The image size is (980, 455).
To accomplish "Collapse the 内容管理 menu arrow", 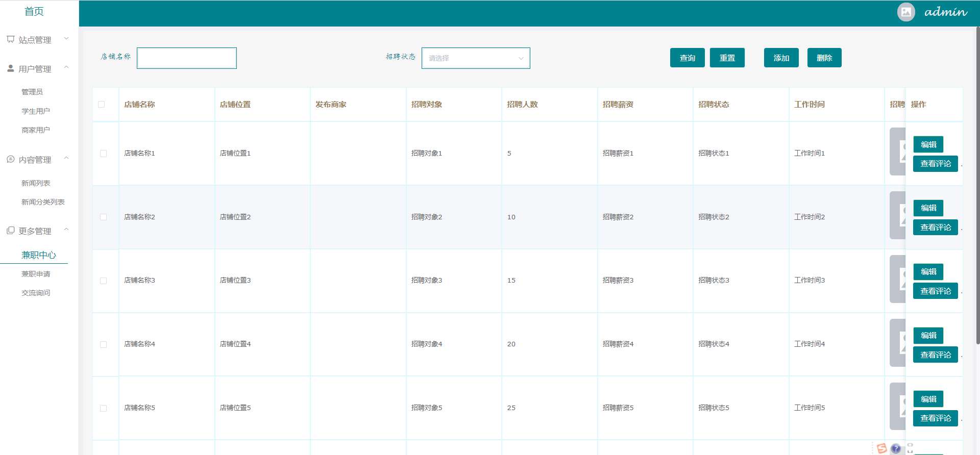I will coord(66,159).
